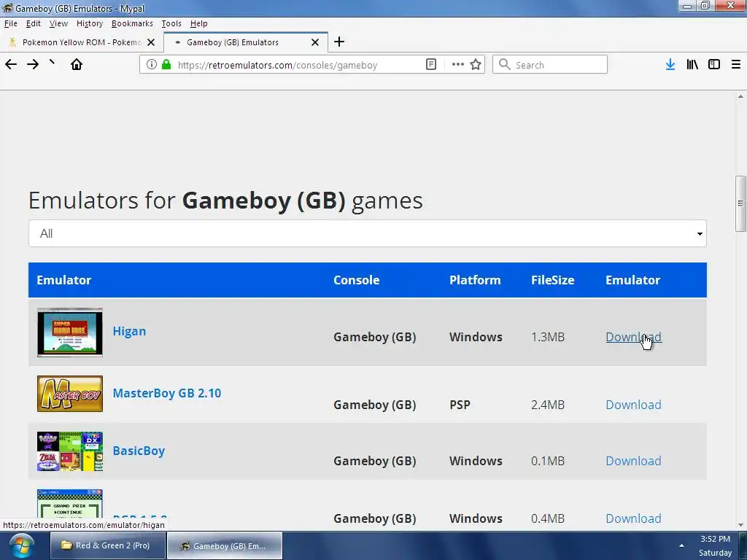Open the Windows Start orb
The image size is (747, 560).
click(22, 545)
